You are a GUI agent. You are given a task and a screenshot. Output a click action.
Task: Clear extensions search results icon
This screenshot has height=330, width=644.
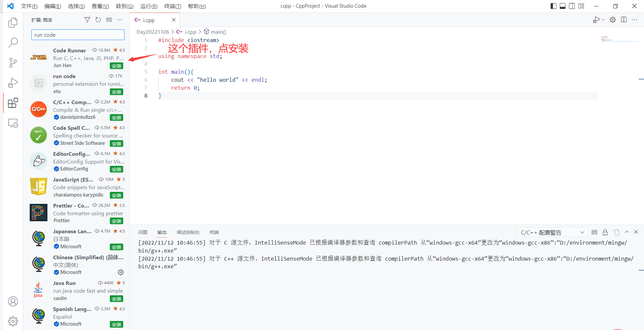tap(109, 20)
